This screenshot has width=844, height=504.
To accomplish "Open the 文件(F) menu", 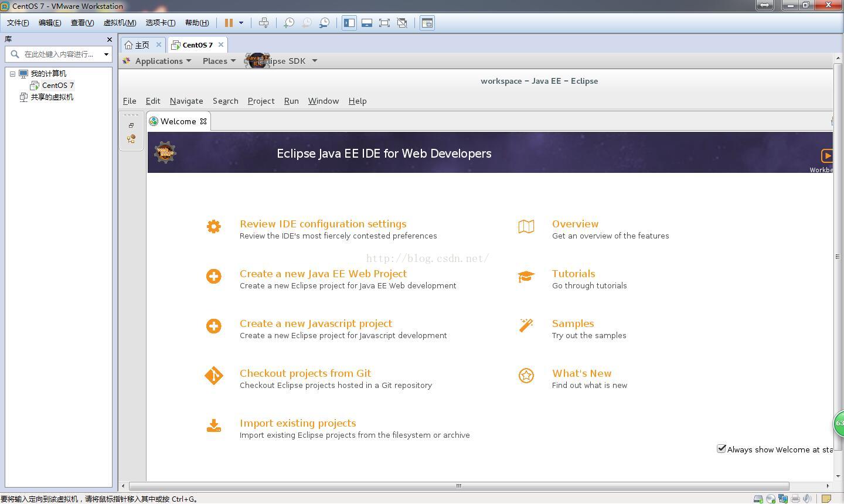I will 18,23.
